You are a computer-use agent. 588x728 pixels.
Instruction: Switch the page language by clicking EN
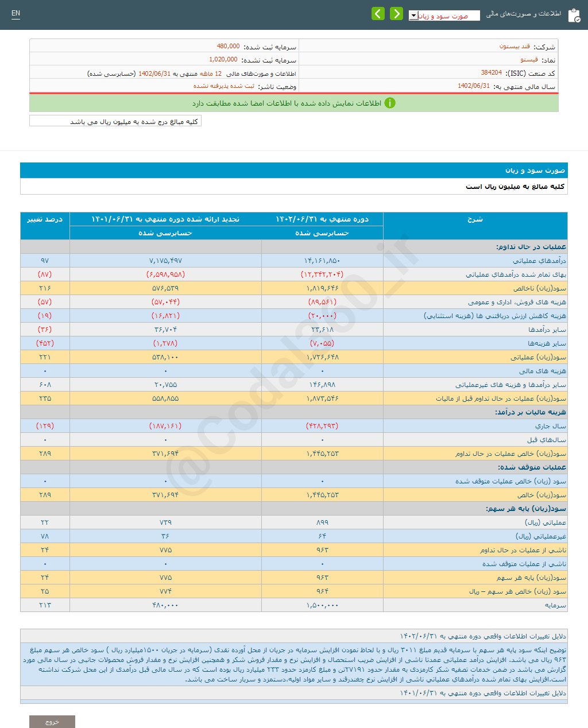(16, 14)
